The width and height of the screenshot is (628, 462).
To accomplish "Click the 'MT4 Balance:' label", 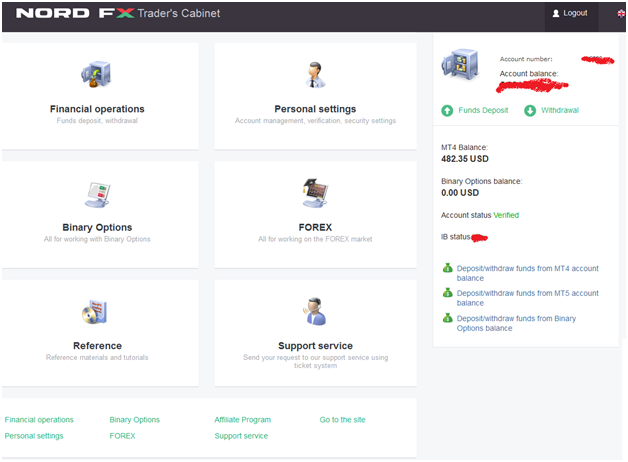I will 464,147.
